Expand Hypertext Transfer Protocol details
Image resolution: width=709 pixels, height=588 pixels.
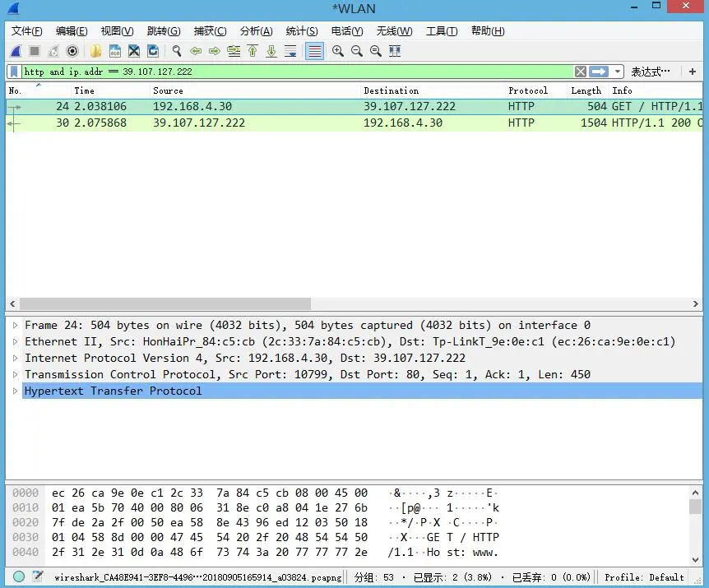tap(15, 391)
